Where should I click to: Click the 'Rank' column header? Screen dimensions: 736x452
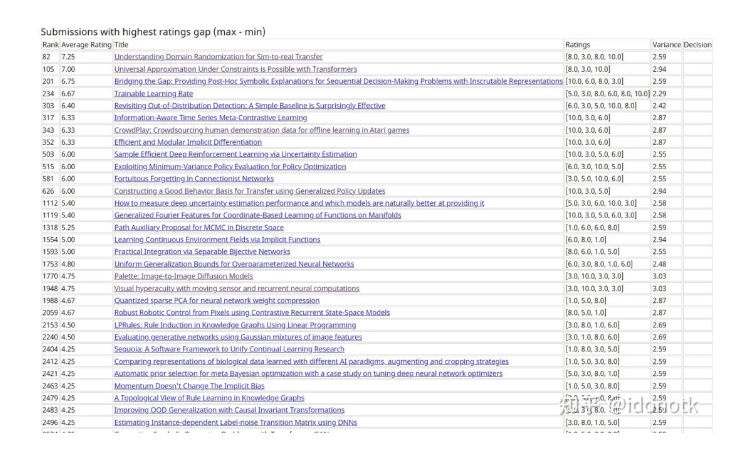pyautogui.click(x=50, y=45)
